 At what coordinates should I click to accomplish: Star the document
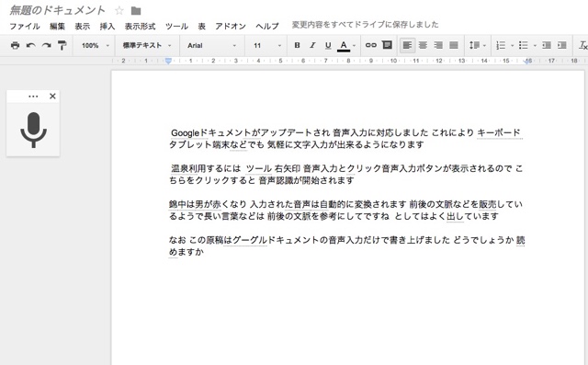point(119,10)
